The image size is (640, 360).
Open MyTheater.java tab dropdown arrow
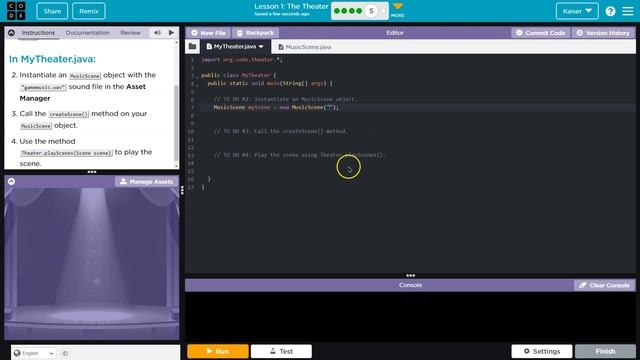(261, 47)
